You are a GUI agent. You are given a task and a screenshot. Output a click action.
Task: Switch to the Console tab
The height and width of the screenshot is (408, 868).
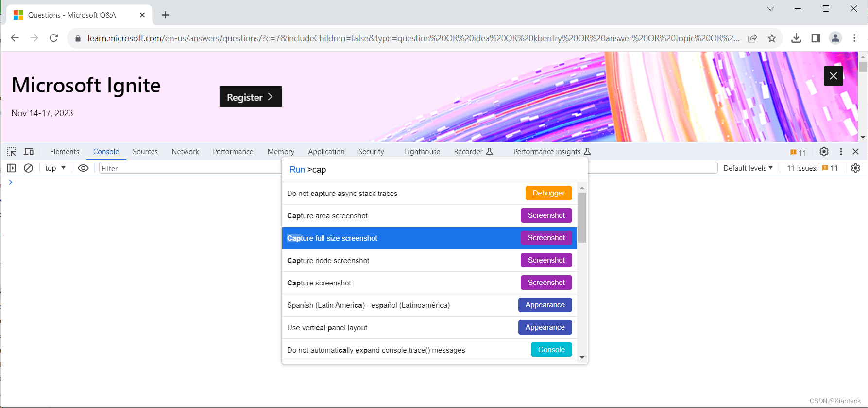(106, 152)
